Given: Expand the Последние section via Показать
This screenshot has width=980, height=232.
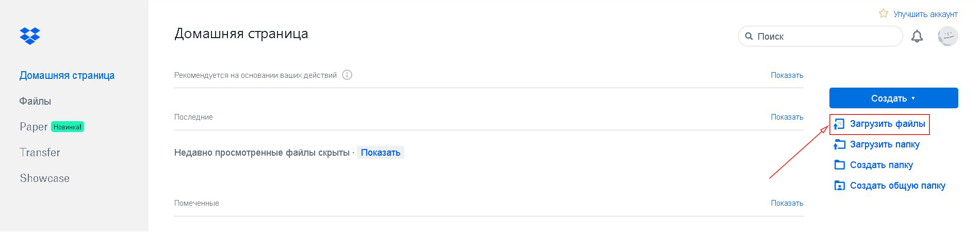Looking at the screenshot, I should pos(787,117).
